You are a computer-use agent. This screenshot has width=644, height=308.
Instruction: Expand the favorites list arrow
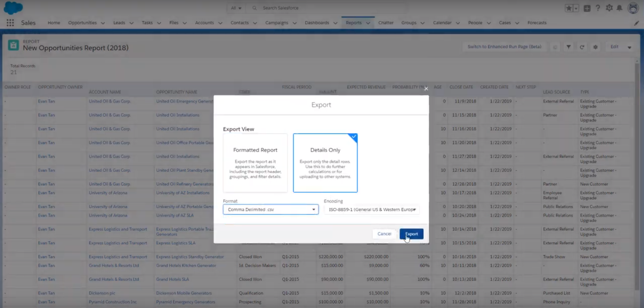576,8
